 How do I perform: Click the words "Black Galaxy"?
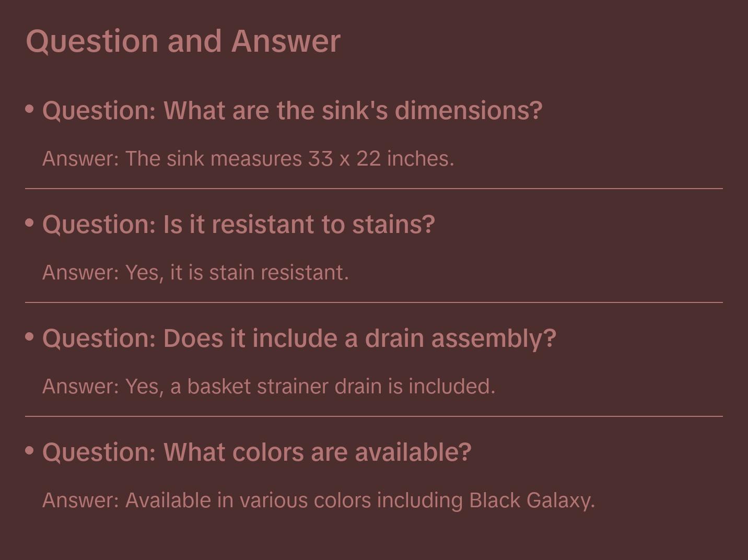pyautogui.click(x=532, y=500)
